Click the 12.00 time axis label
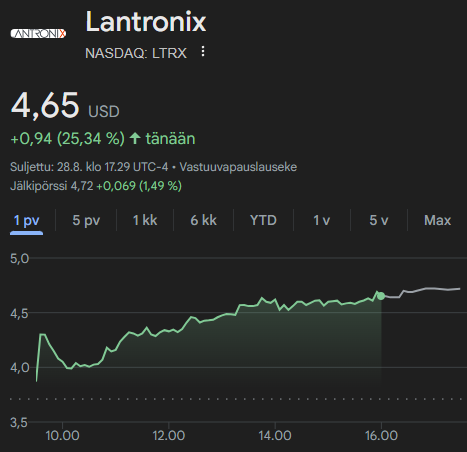Screen dimensions: 467x452 [169, 435]
